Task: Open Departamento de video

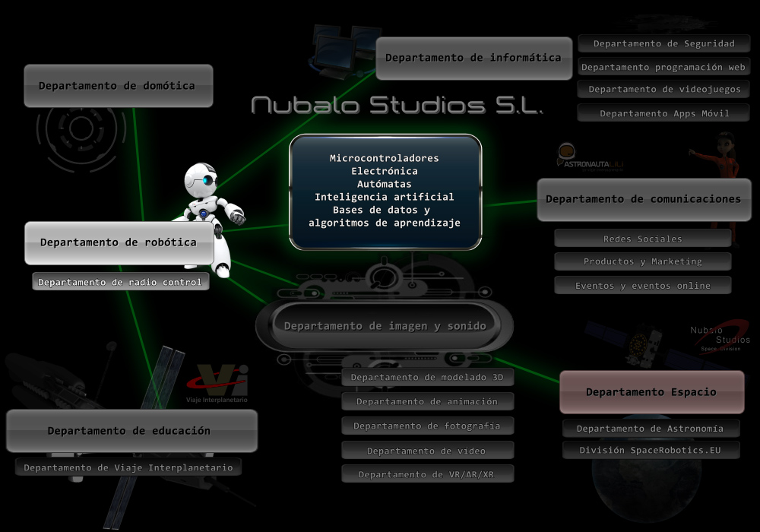Action: [x=427, y=450]
